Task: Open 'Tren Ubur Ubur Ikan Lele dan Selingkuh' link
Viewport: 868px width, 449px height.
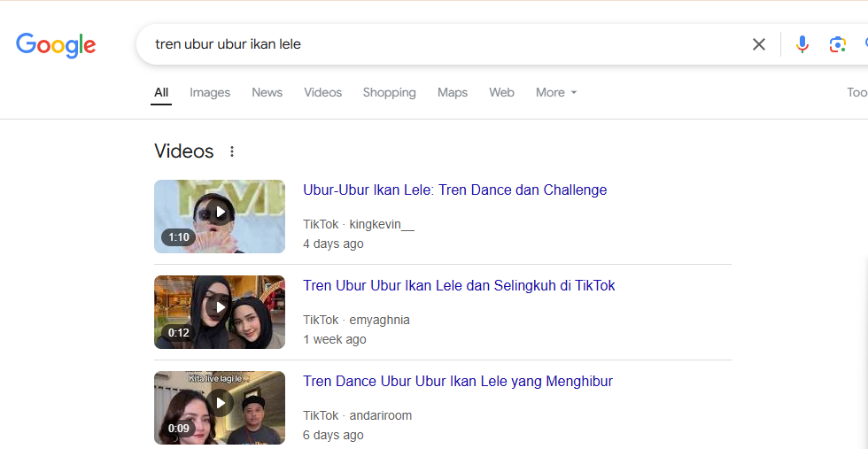Action: click(x=459, y=286)
